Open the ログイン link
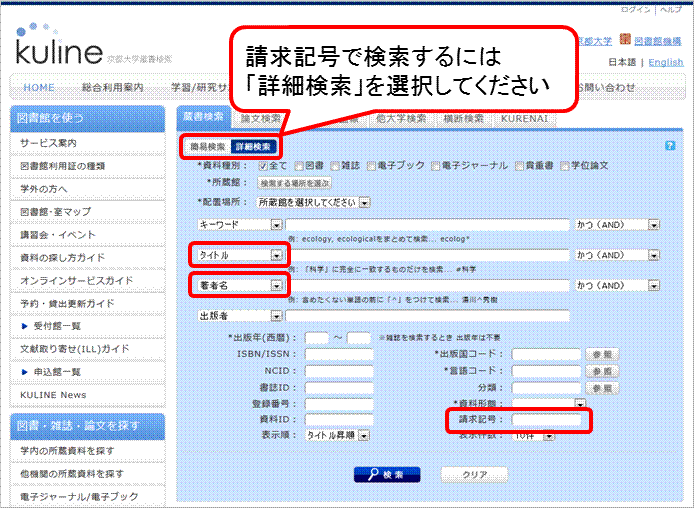 coord(636,9)
